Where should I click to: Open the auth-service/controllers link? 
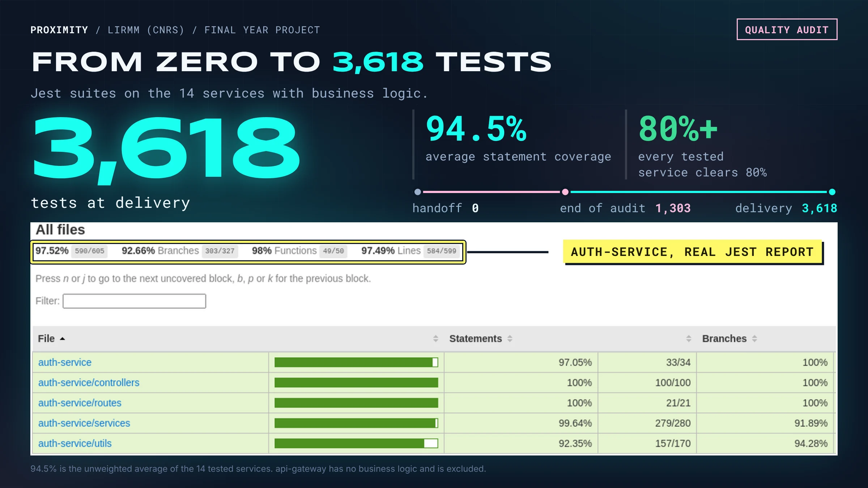tap(89, 382)
